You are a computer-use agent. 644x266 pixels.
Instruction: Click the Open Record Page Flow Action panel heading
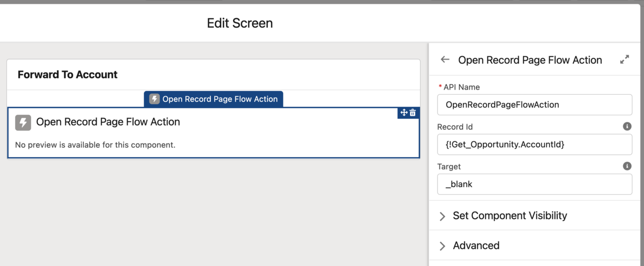(530, 60)
